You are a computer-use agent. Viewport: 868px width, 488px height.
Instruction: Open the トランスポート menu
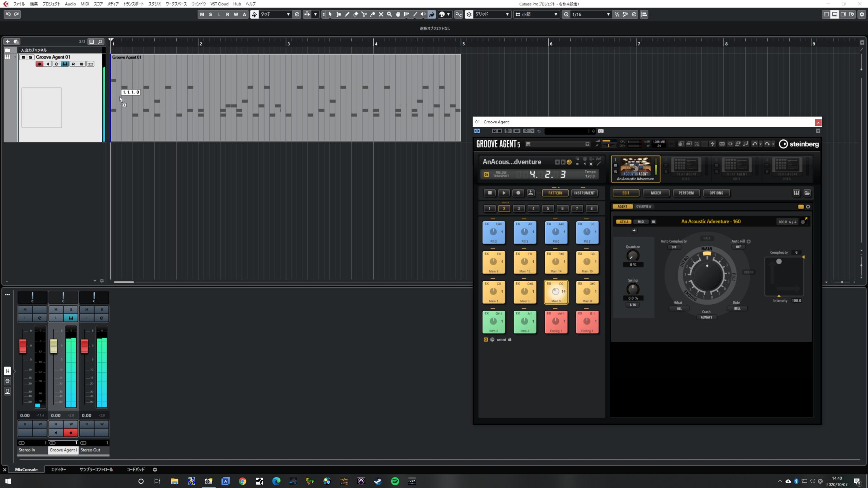click(133, 4)
